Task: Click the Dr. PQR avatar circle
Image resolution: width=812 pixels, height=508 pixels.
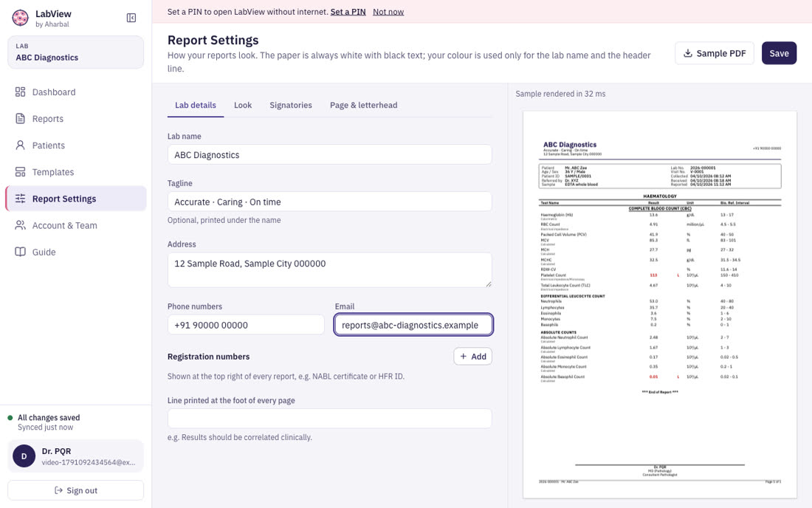Action: 24,456
